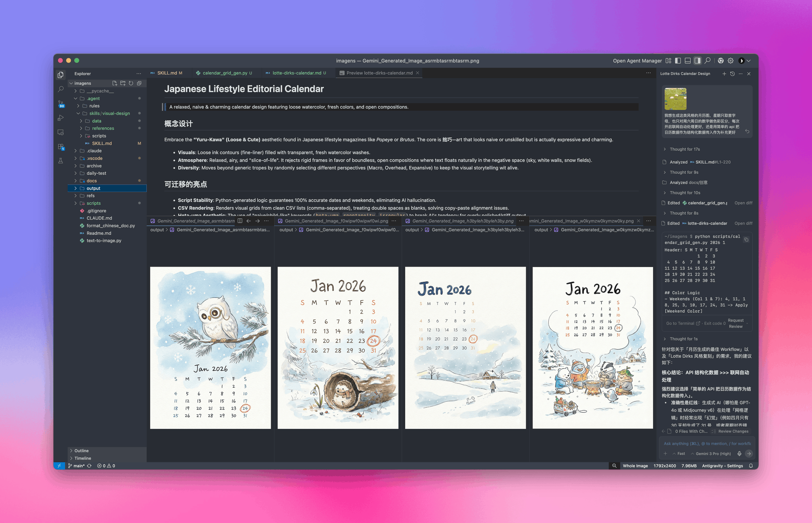Image resolution: width=812 pixels, height=523 pixels.
Task: Switch to calendar_grid_gen.py tab
Action: pos(224,73)
